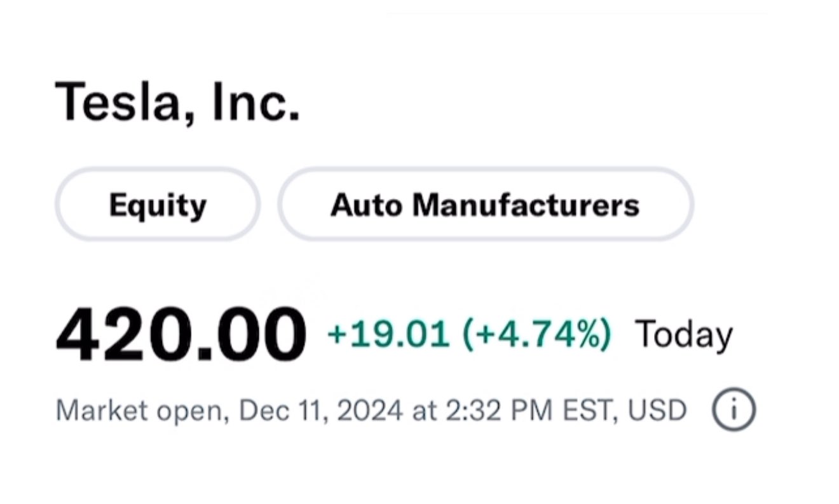Image resolution: width=839 pixels, height=504 pixels.
Task: Click the Tesla, Inc. company title
Action: pos(178,102)
